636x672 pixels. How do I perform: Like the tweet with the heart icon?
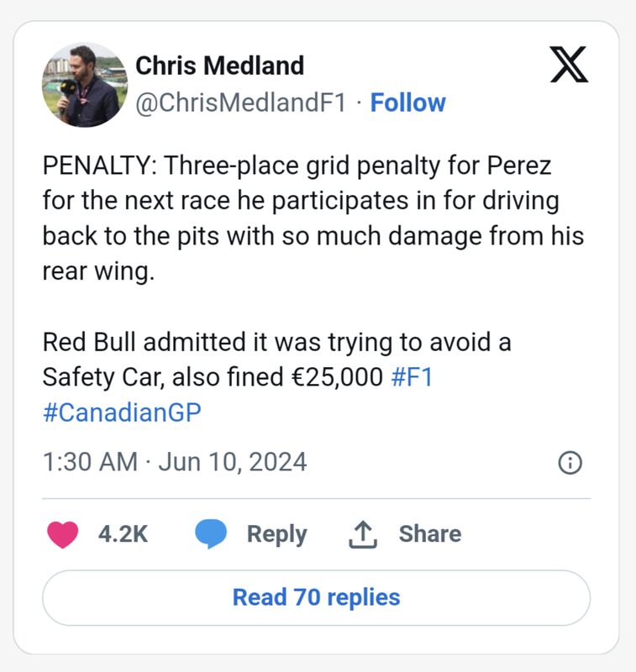coord(62,534)
